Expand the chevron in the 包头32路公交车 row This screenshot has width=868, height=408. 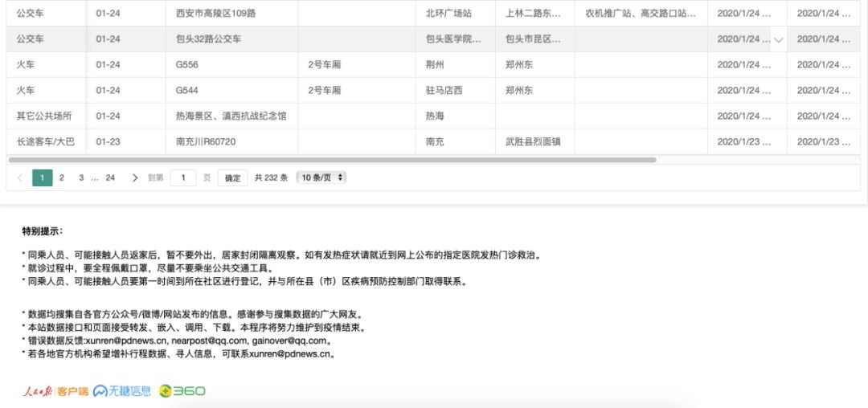pos(777,39)
